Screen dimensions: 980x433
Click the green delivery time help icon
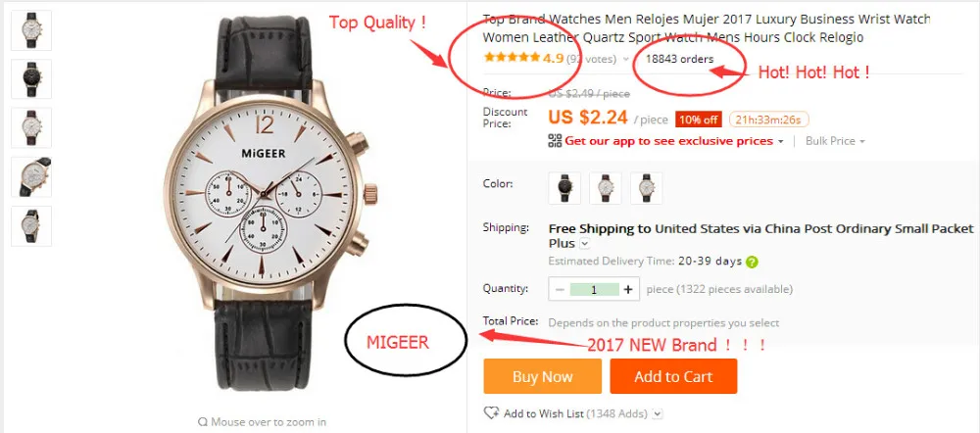pyautogui.click(x=752, y=262)
